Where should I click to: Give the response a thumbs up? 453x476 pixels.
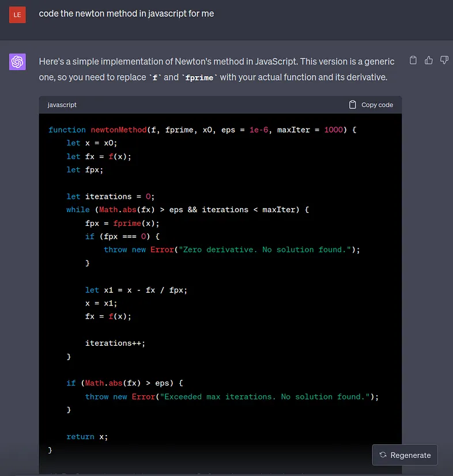428,61
